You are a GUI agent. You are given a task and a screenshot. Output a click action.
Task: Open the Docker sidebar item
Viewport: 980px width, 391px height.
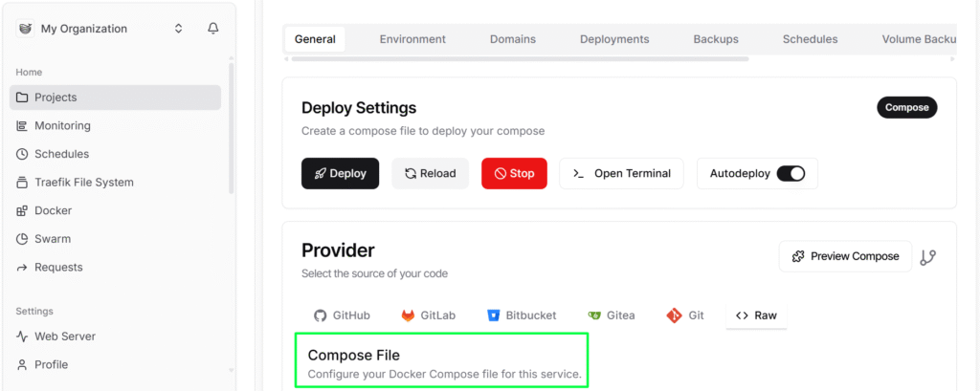coord(53,210)
